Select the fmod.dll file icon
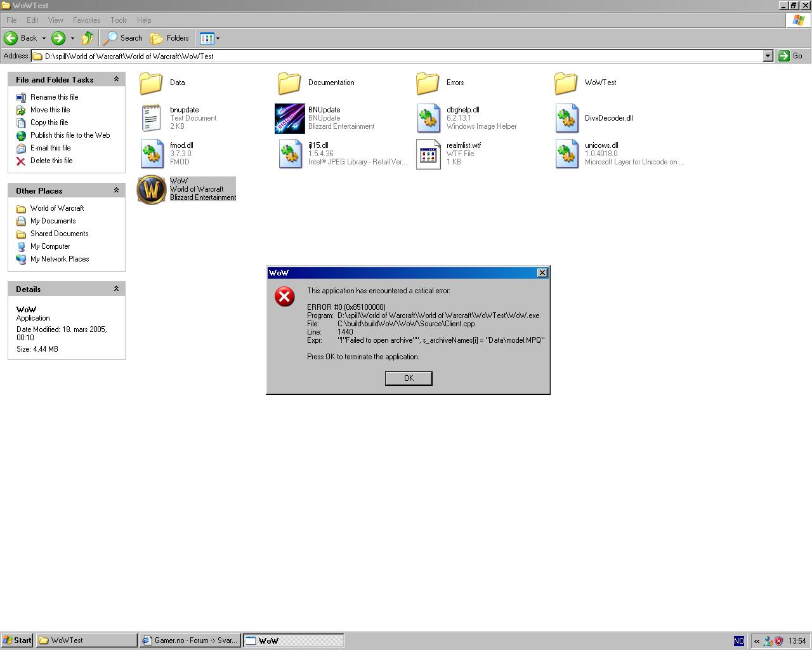This screenshot has width=812, height=650. (x=152, y=154)
